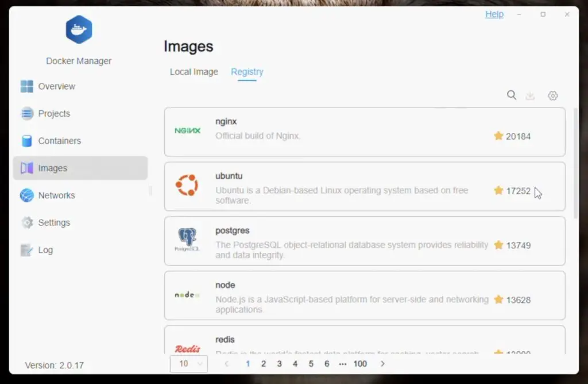Click the nginx logo thumbnail
This screenshot has height=384, width=588.
tap(187, 131)
